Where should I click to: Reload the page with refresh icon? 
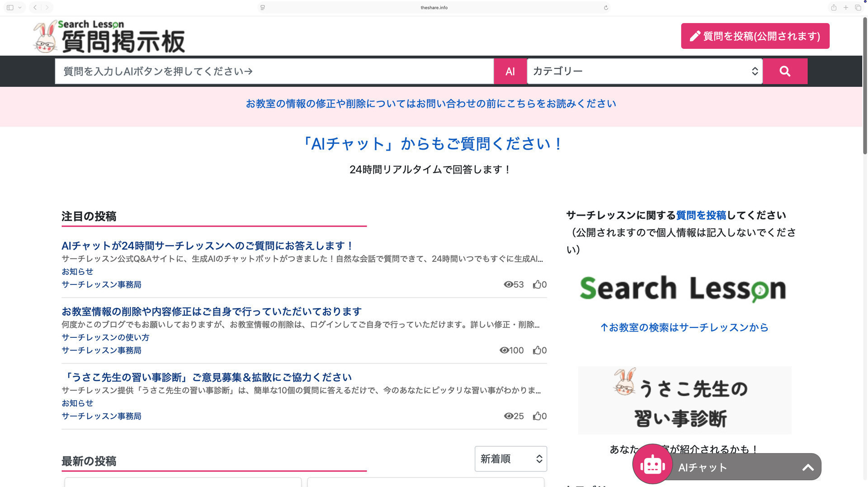[x=606, y=8]
